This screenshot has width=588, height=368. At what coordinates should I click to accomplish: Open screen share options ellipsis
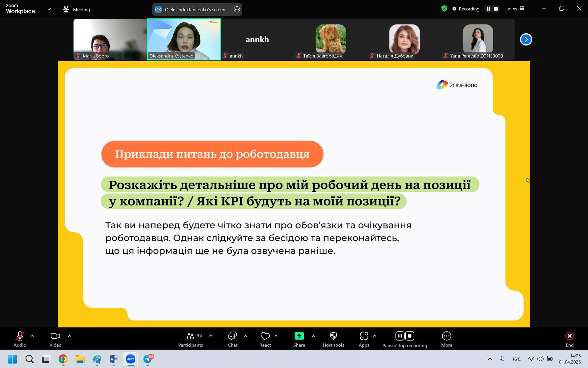click(237, 9)
